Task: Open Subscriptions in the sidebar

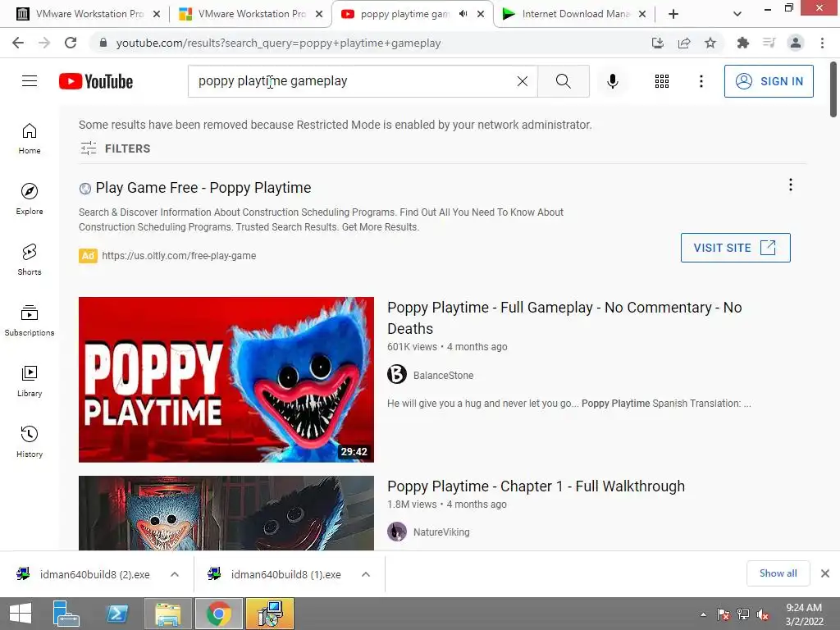Action: (30, 321)
